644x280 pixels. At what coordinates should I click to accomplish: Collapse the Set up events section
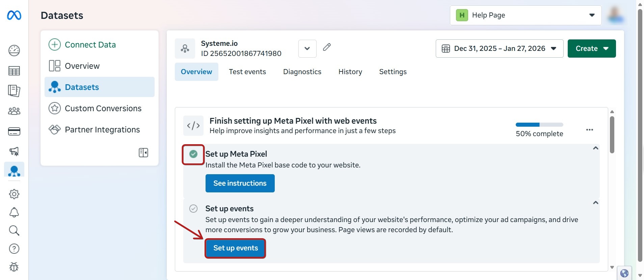click(x=596, y=203)
